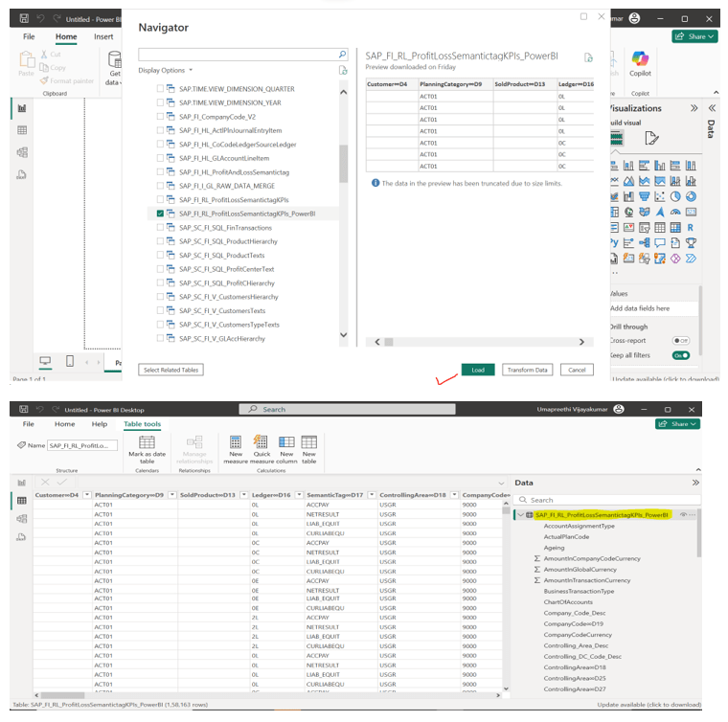The width and height of the screenshot is (728, 722).
Task: Click the data grid horizontal scrollbar
Action: [62, 695]
